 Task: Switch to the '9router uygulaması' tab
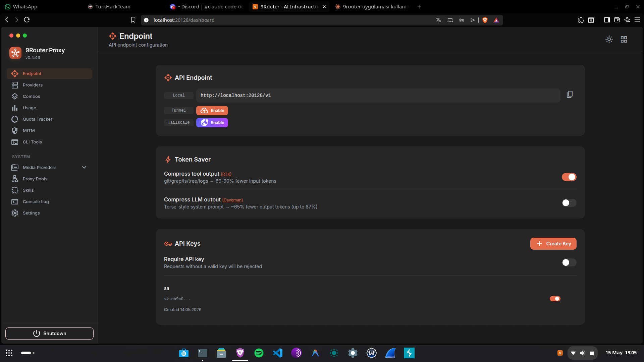[x=372, y=7]
